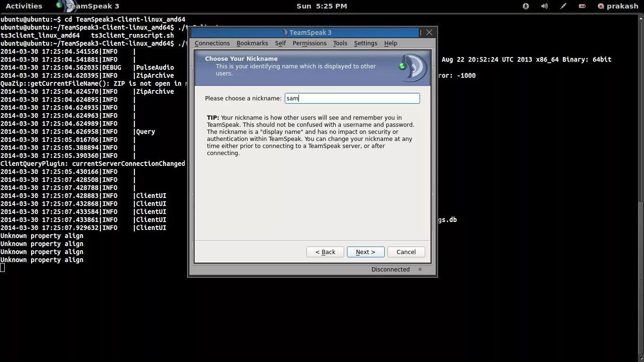Click the Disconnected status indicator dot

(x=420, y=270)
